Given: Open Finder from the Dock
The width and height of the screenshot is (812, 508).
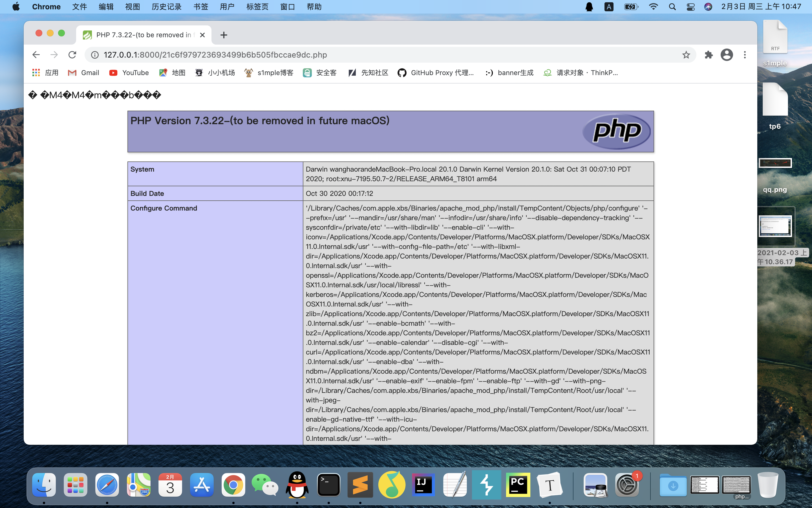Looking at the screenshot, I should pyautogui.click(x=44, y=485).
